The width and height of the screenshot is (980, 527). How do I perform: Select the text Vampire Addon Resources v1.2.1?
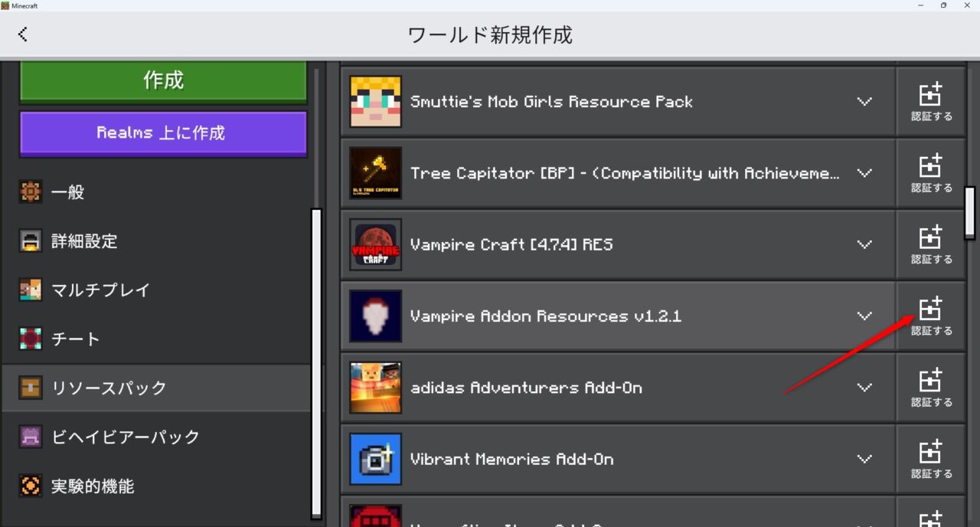coord(546,316)
